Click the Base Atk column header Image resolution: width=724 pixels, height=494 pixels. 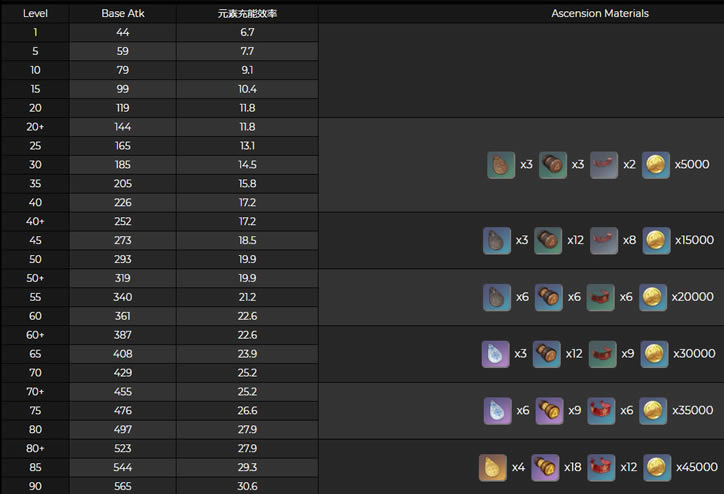click(123, 13)
